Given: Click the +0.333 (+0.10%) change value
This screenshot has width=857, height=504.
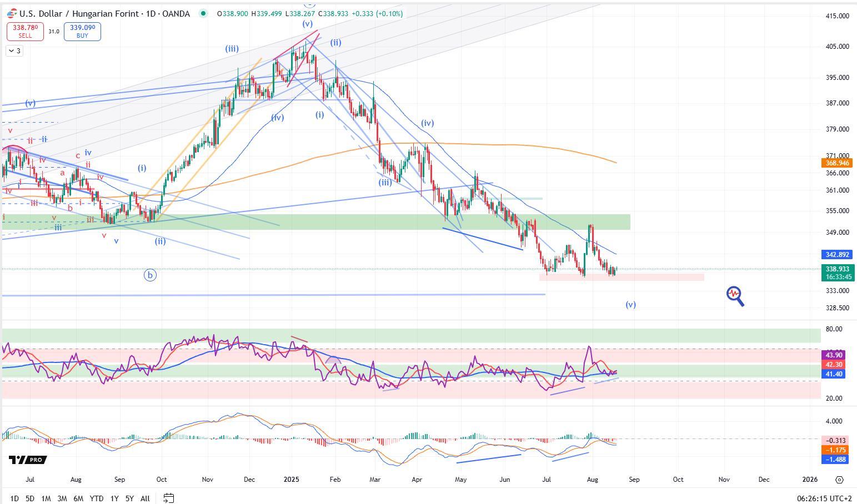Looking at the screenshot, I should click(377, 13).
